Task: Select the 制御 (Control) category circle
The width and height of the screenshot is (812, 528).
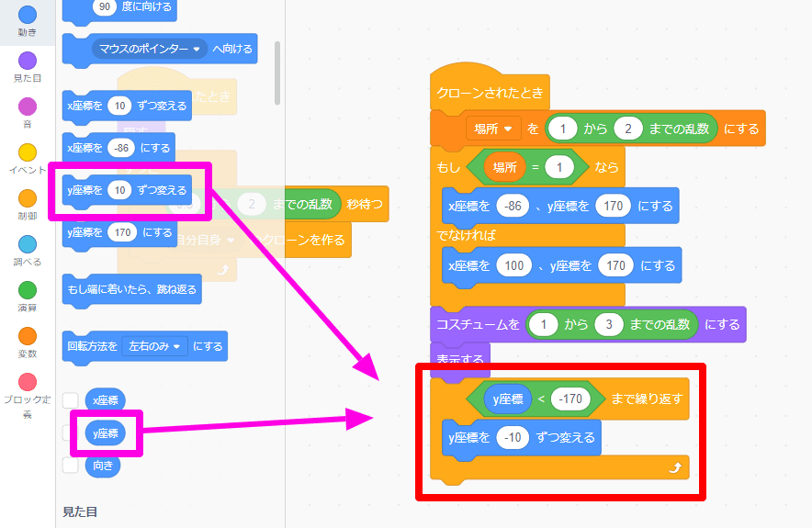Action: coord(28,198)
